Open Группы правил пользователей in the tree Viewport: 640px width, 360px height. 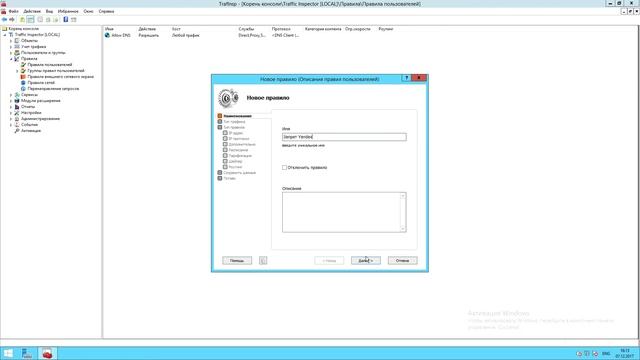56,71
